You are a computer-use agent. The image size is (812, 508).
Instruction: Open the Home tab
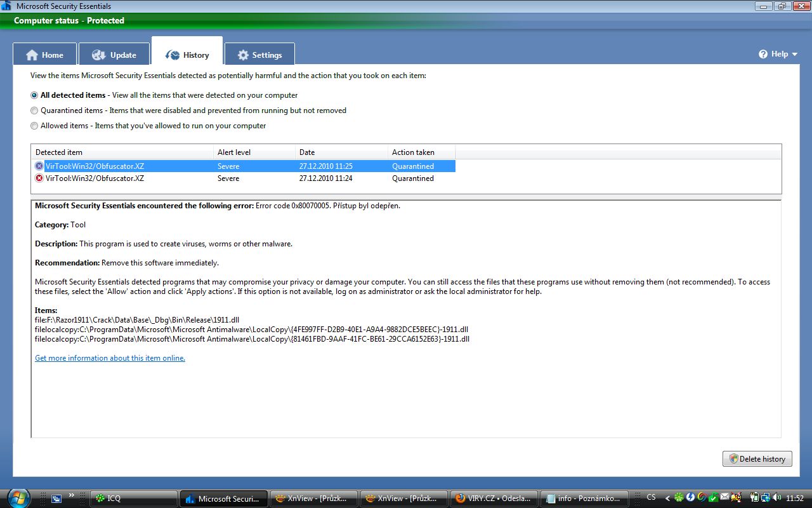tap(44, 55)
